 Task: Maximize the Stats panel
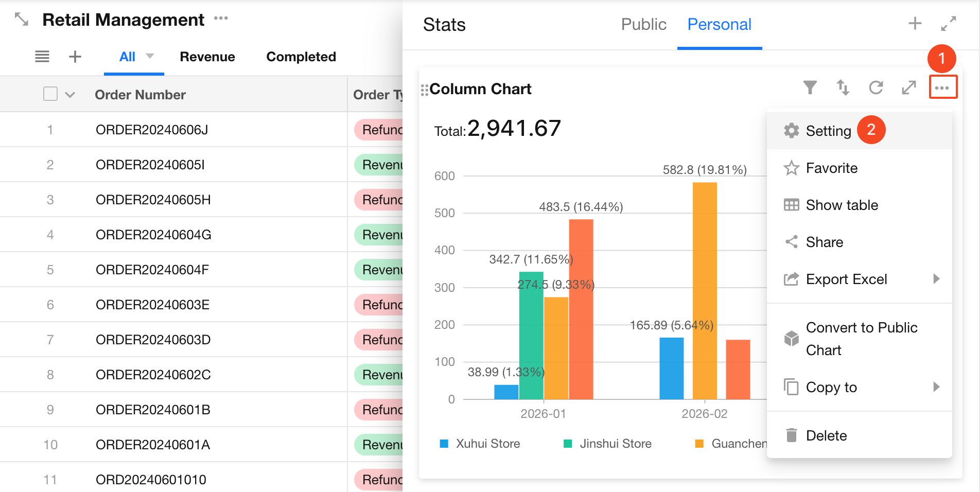948,24
